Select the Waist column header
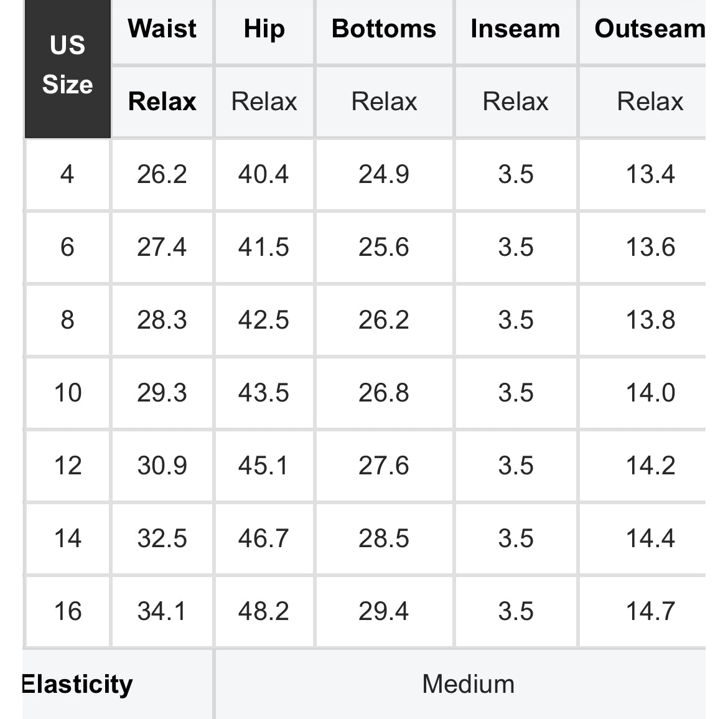Image resolution: width=728 pixels, height=719 pixels. [x=162, y=29]
